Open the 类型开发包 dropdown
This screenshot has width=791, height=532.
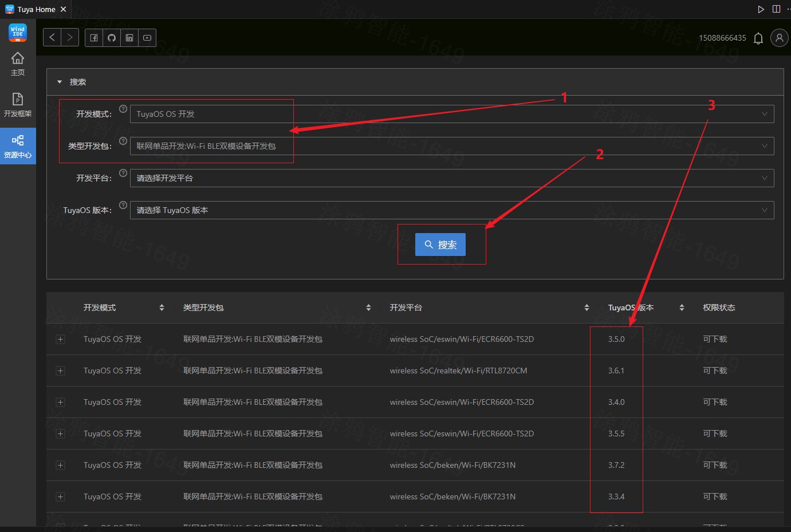tap(452, 146)
